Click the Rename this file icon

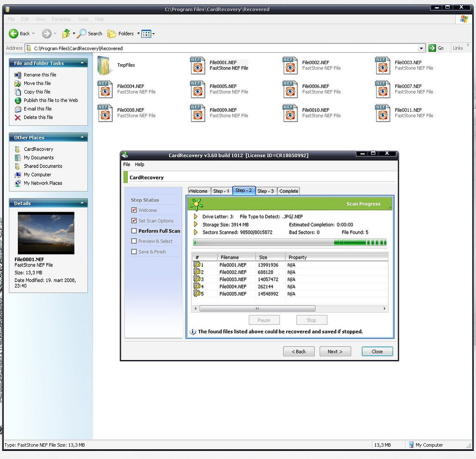pos(18,75)
